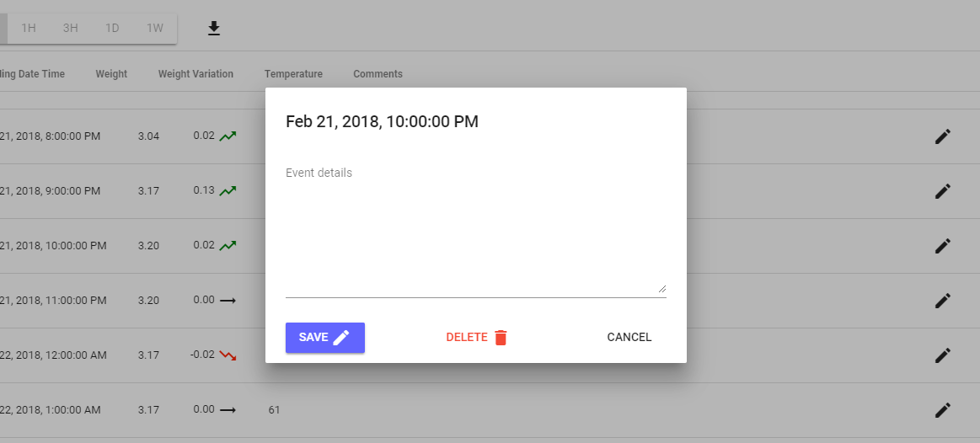Viewport: 980px width, 443px height.
Task: Sort by the Temperature column header
Action: pyautogui.click(x=294, y=74)
